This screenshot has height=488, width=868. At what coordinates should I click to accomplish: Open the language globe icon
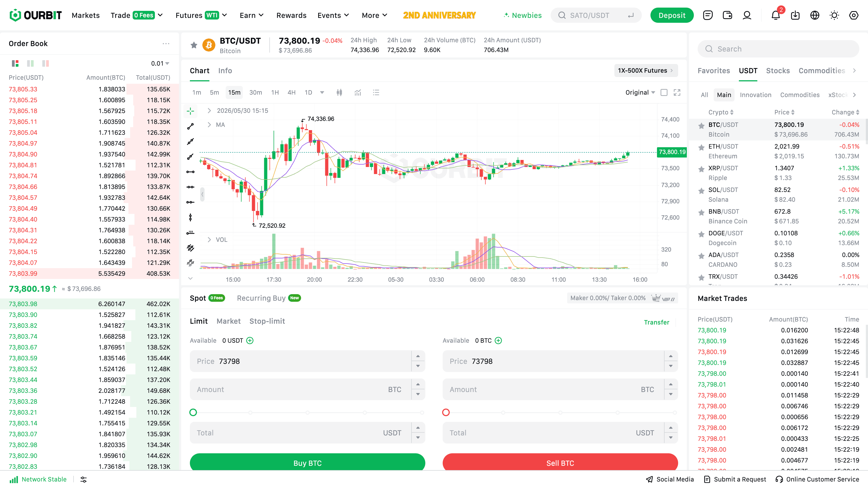[815, 15]
